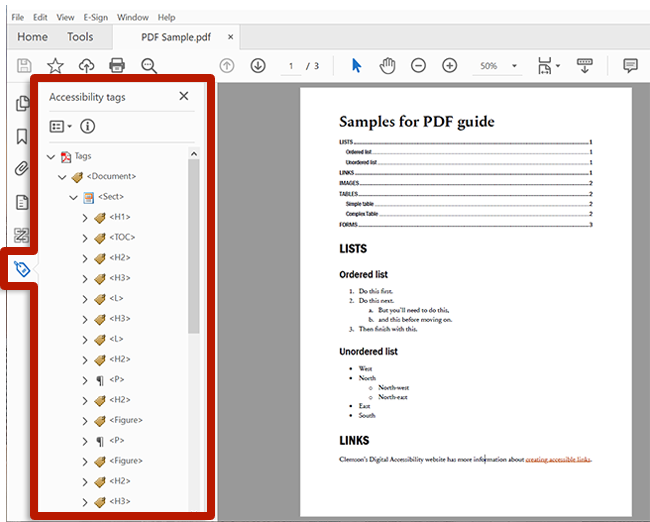Open the Content page sidebar icon

click(x=22, y=202)
